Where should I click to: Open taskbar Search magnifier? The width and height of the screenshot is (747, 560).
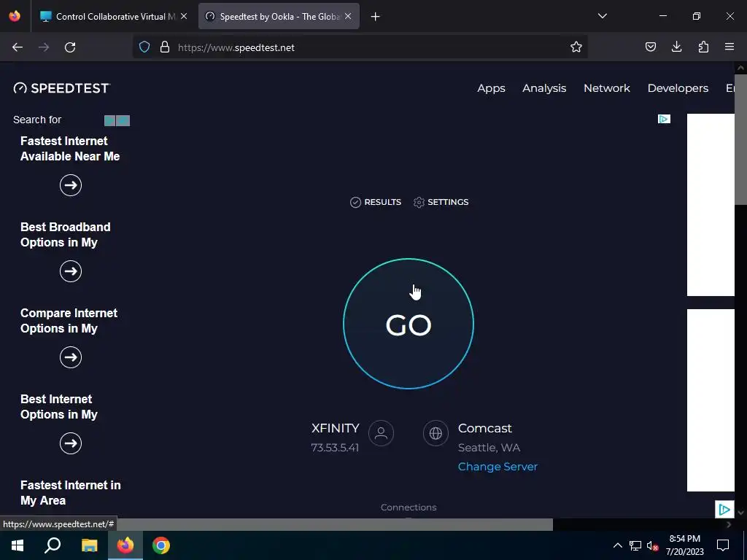[53, 545]
